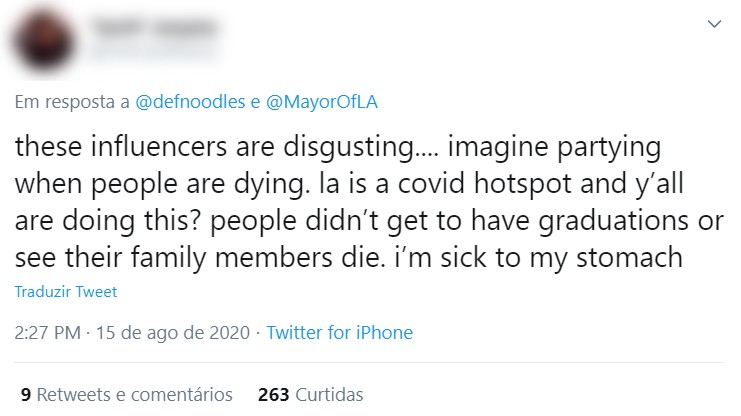Viewport: 741px width, 416px height.
Task: Click the Em resposta a label
Action: tap(72, 102)
